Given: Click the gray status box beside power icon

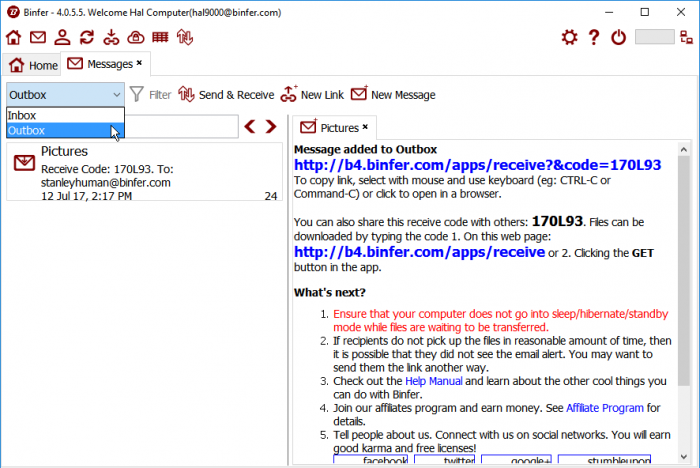Looking at the screenshot, I should pos(654,37).
